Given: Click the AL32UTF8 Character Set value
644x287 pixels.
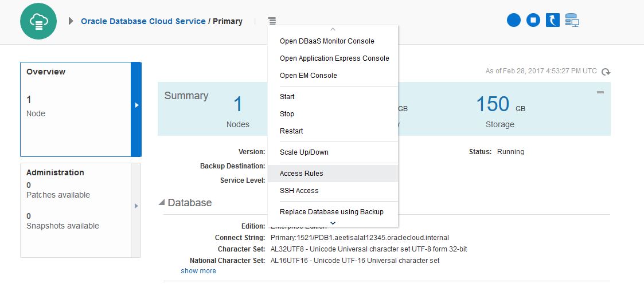Looking at the screenshot, I should (369, 249).
